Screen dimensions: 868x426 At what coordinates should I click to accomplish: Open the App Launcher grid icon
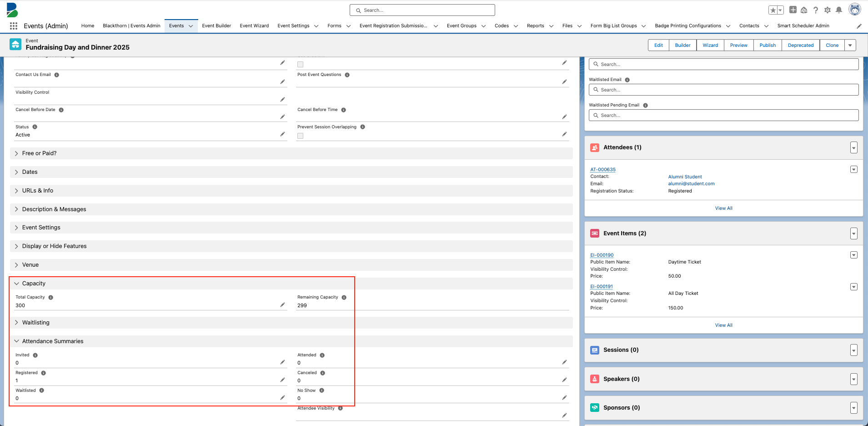click(x=14, y=26)
